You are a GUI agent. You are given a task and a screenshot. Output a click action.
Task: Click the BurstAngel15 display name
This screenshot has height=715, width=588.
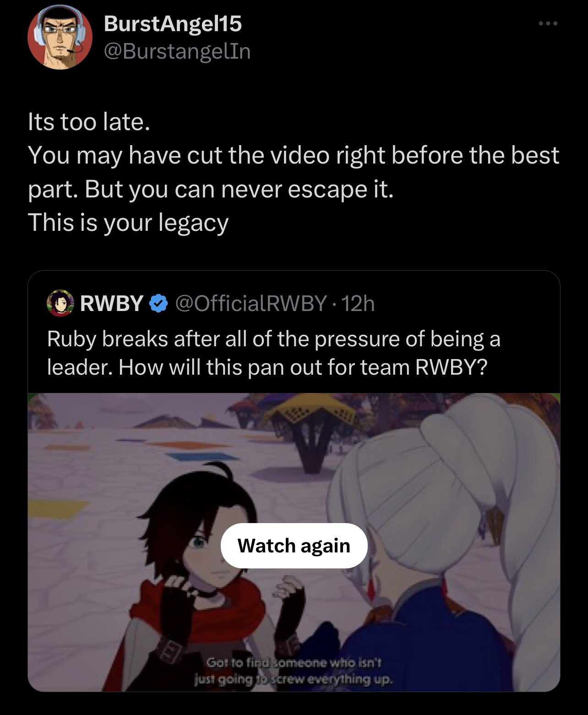pyautogui.click(x=173, y=23)
